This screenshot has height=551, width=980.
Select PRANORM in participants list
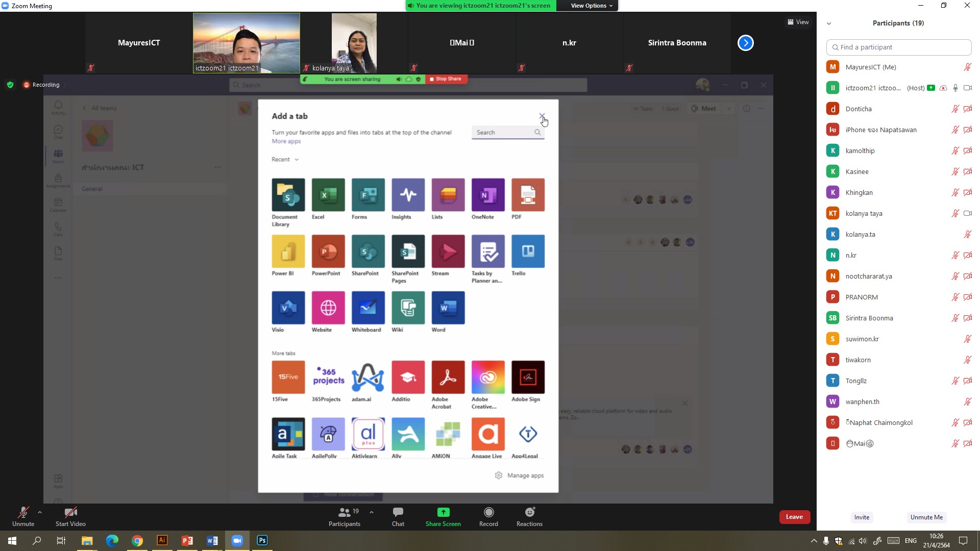coord(898,297)
